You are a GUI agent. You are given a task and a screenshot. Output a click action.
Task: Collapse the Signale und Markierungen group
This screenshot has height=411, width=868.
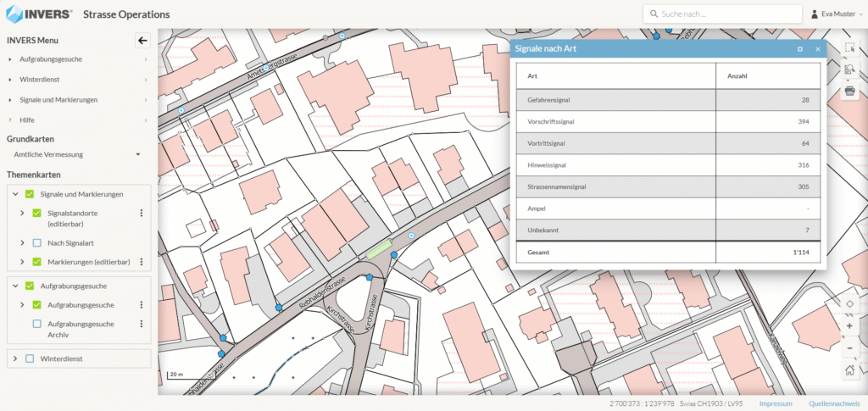pyautogui.click(x=16, y=195)
